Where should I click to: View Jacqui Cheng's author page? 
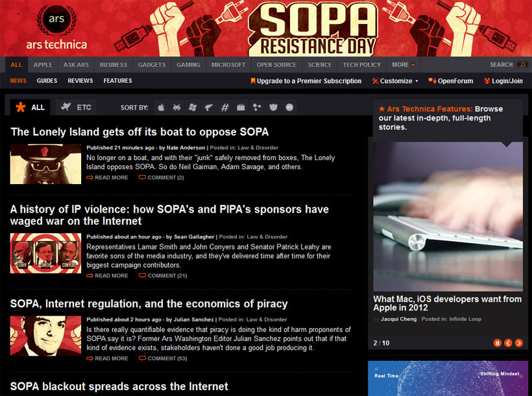coord(398,319)
